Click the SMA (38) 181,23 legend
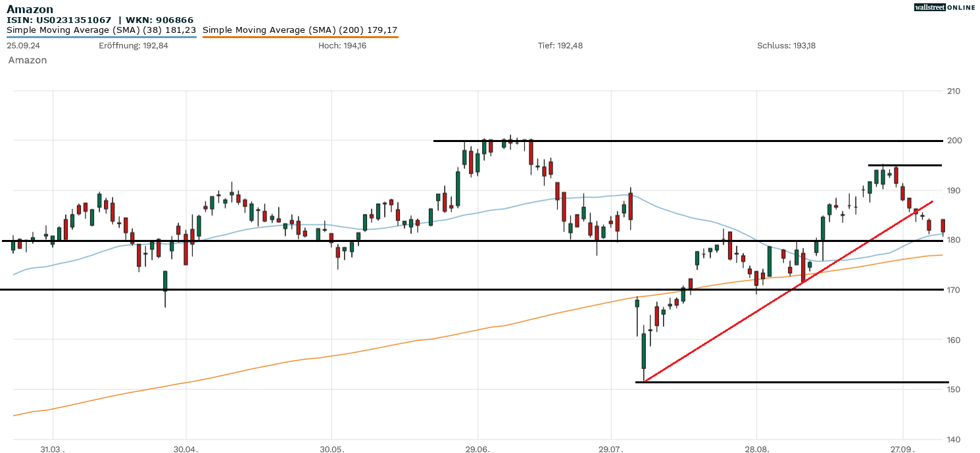The height and width of the screenshot is (453, 980). [101, 30]
